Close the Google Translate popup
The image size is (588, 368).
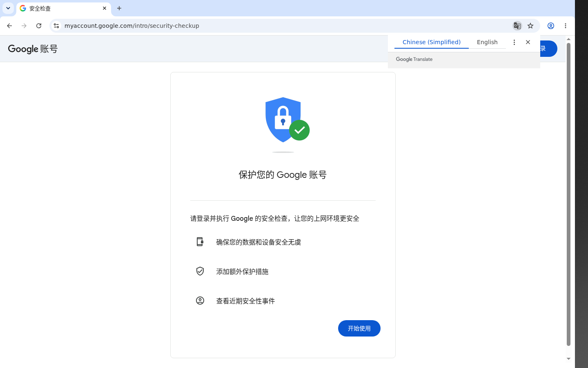pyautogui.click(x=528, y=42)
